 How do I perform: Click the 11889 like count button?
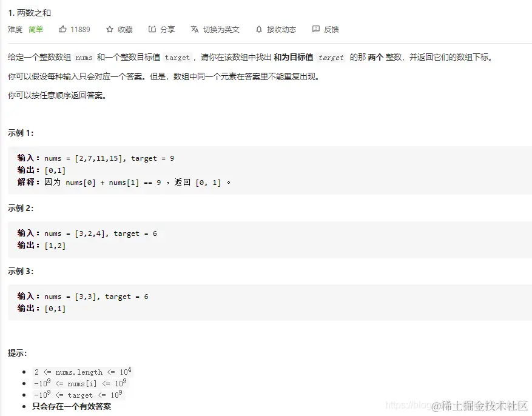click(x=81, y=29)
